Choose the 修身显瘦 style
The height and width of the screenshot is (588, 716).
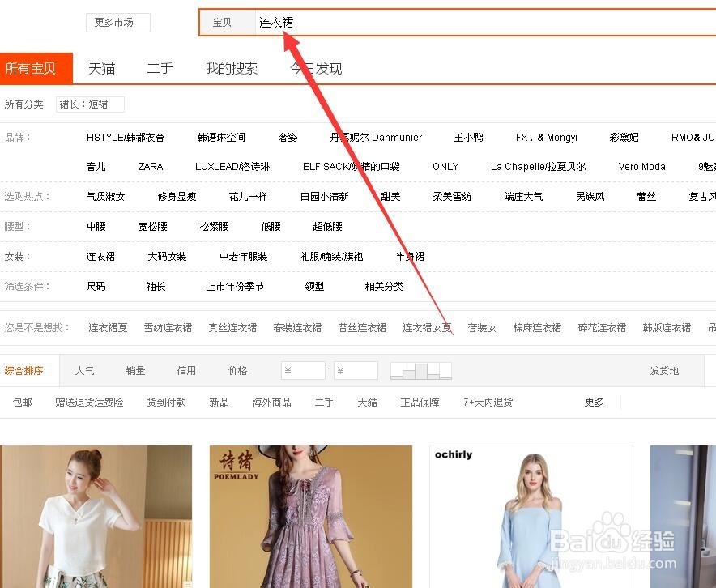177,197
